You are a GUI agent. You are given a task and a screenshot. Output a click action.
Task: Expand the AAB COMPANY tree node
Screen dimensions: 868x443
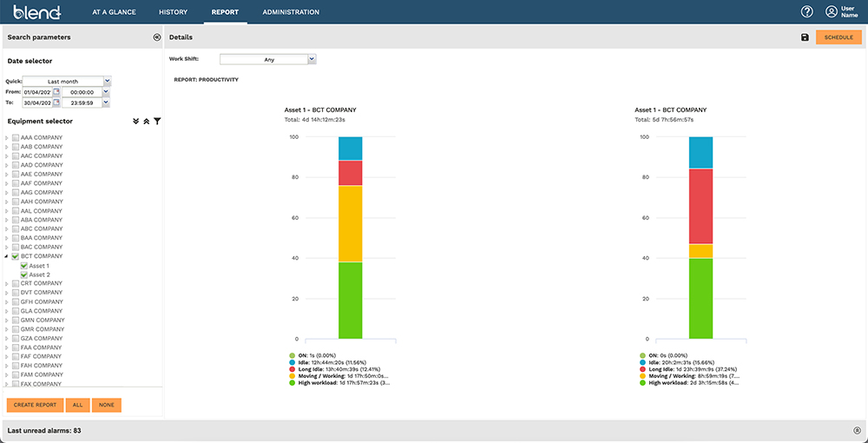click(7, 147)
